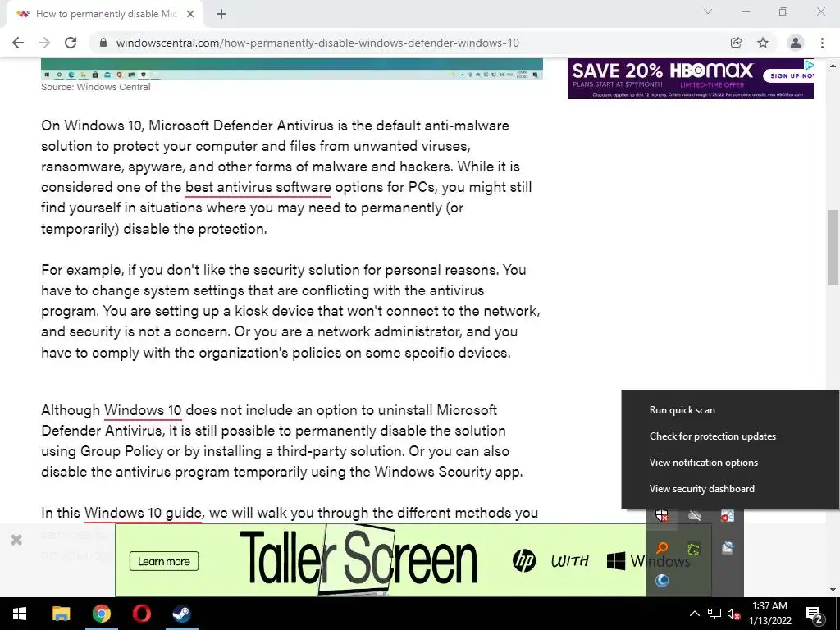
Task: Click the address bar URL
Action: (317, 43)
